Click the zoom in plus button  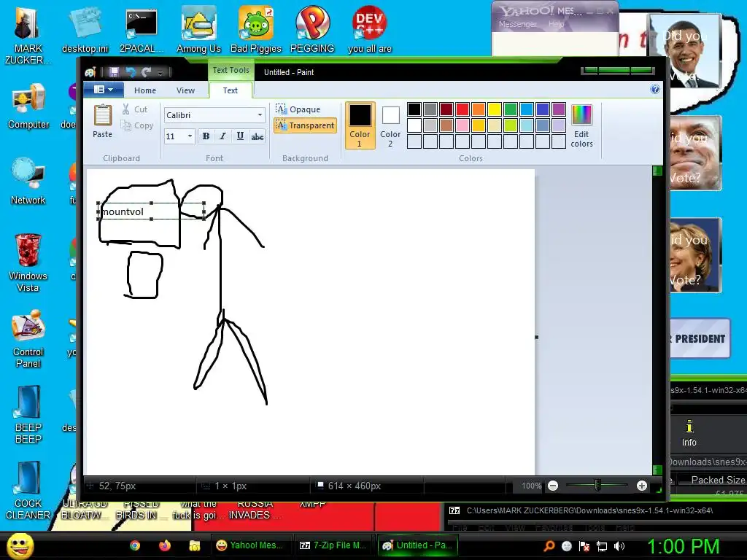coord(642,486)
